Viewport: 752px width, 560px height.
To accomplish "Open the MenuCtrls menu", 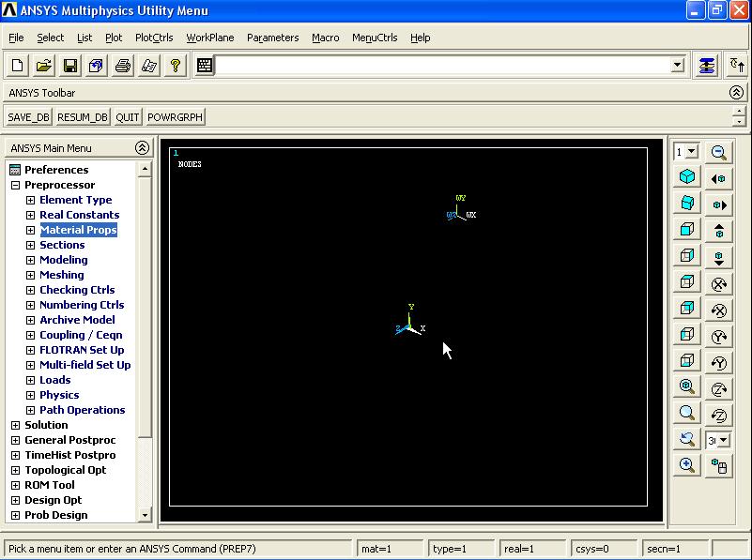I will pyautogui.click(x=375, y=38).
